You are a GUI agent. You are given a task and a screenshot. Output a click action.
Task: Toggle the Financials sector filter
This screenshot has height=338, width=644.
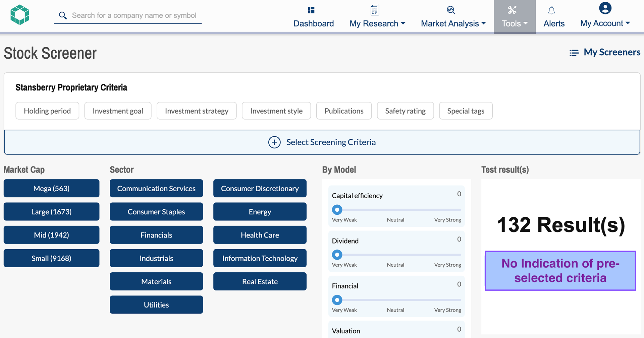point(156,235)
